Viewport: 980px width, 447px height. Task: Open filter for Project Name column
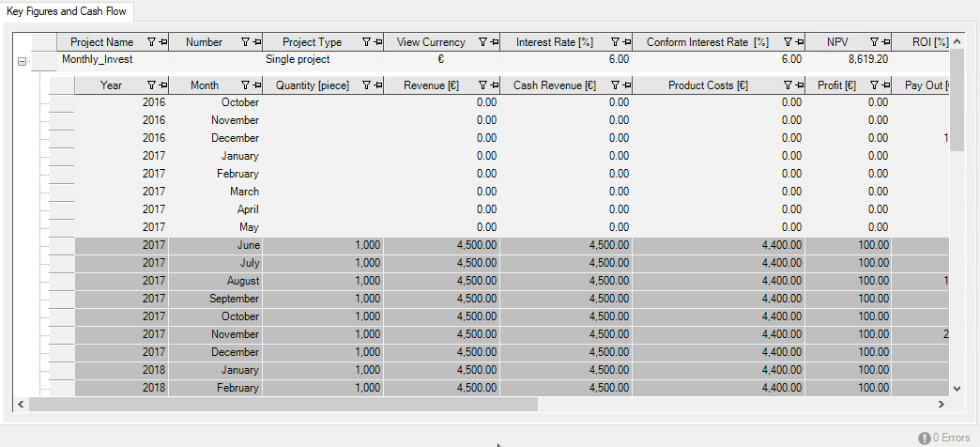tap(150, 42)
